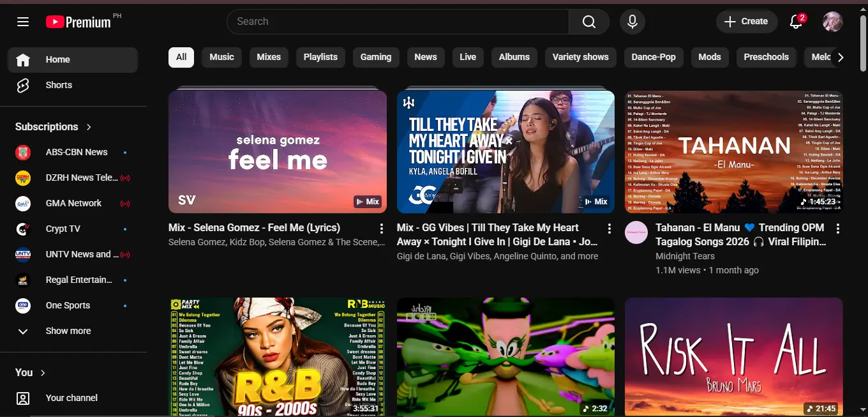The width and height of the screenshot is (868, 417).
Task: Select the All filter chip
Action: pos(181,57)
